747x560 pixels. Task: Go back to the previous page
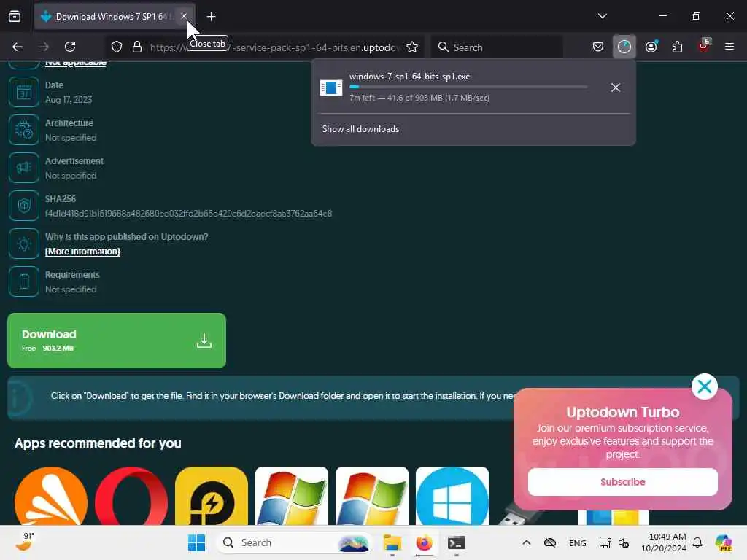click(18, 47)
